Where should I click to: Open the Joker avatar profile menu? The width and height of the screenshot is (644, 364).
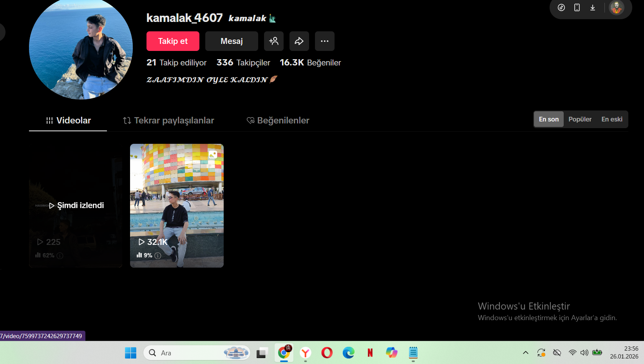[617, 7]
